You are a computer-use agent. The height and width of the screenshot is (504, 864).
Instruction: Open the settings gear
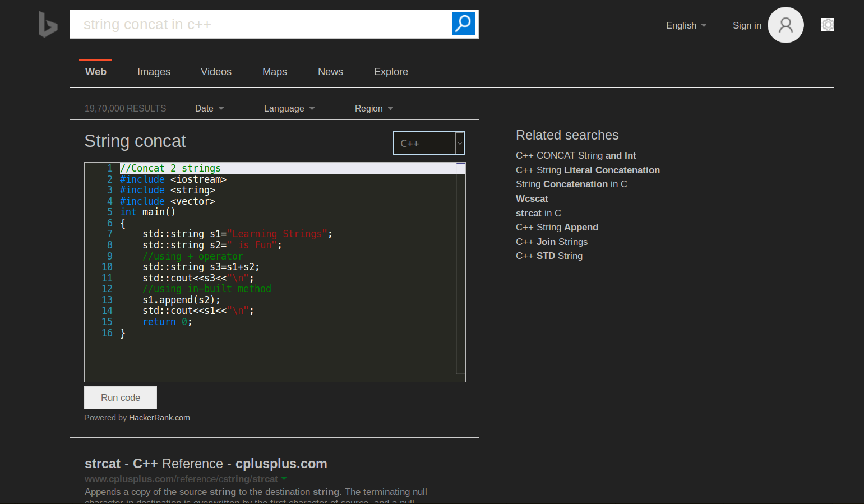pos(828,25)
